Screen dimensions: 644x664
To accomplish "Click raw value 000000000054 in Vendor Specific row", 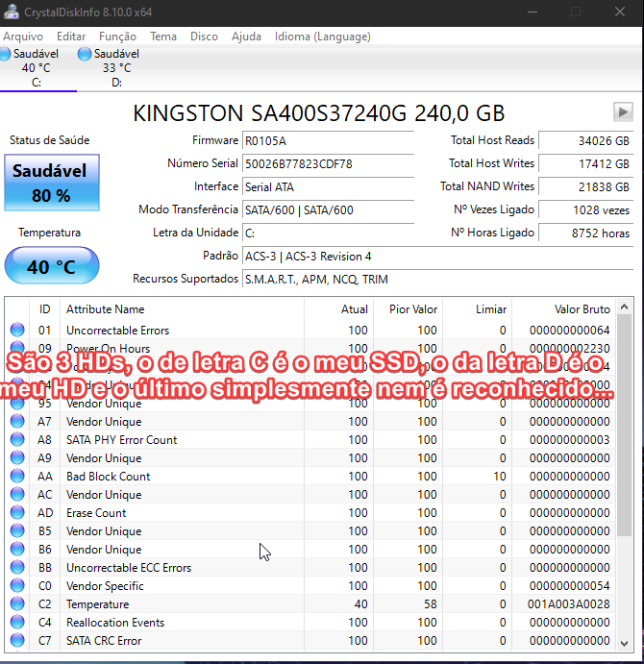I will pos(569,586).
